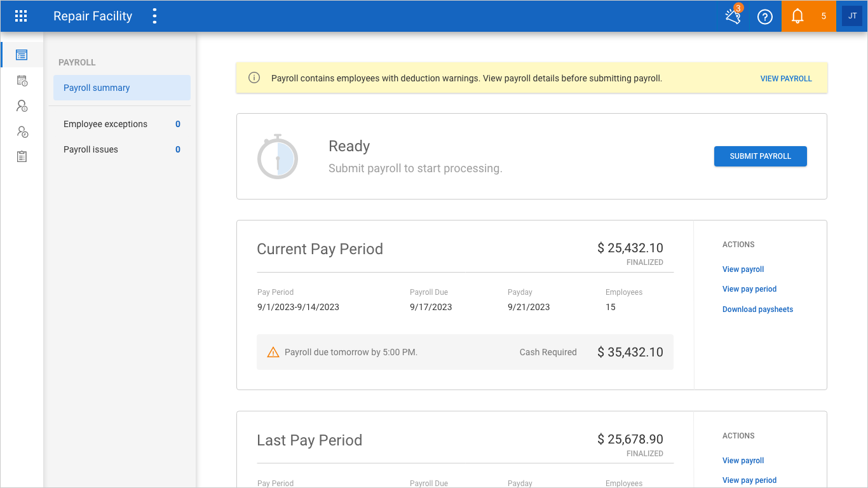The image size is (868, 488).
Task: Click the pay period dates 9/1/2023-9/14/2023
Action: pyautogui.click(x=298, y=307)
